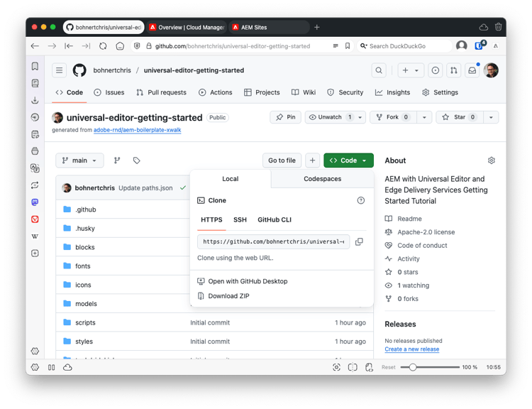Open GitHub homepage via the Octocat logo
The image size is (532, 409).
[79, 70]
